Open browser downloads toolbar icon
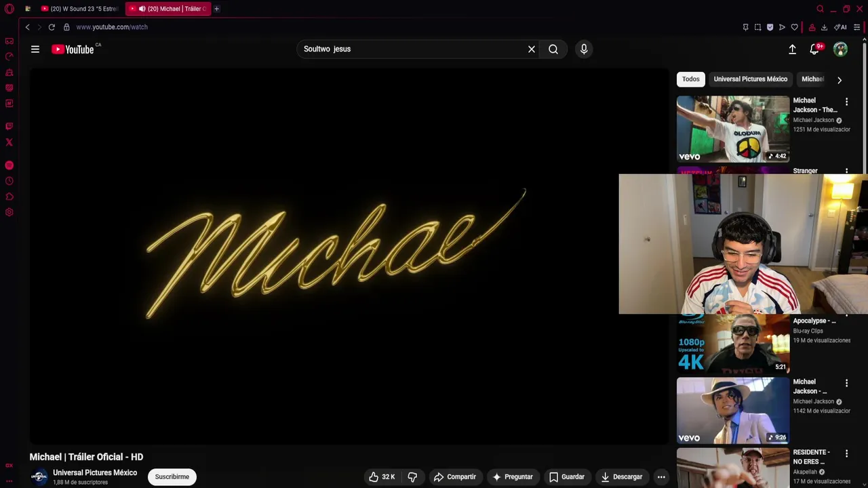 coord(824,27)
